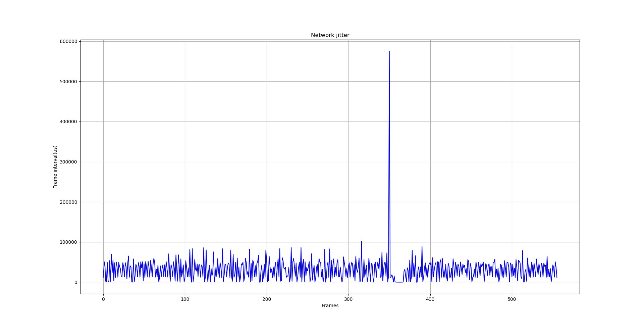Click the "Frame interval(us)" y-axis label
This screenshot has height=330, width=644.
click(x=55, y=167)
